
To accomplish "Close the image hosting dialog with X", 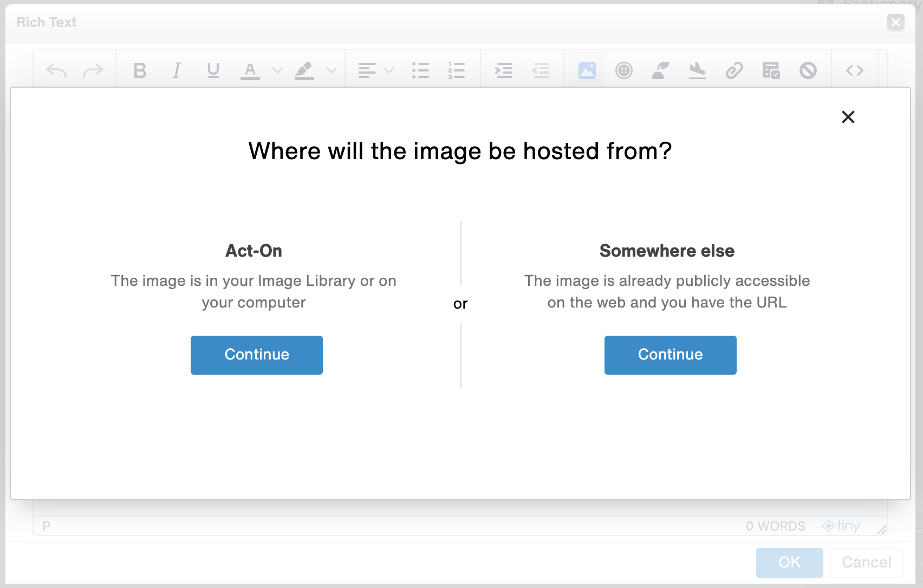I will point(848,117).
